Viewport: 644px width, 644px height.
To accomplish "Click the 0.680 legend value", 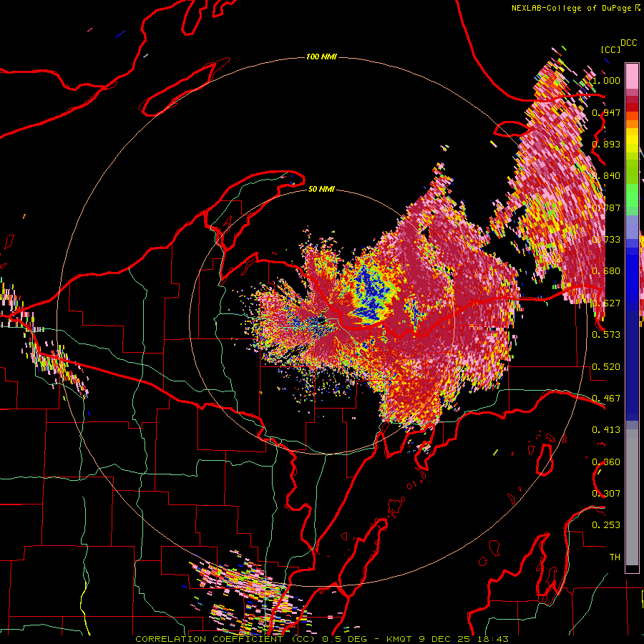I will coord(606,271).
